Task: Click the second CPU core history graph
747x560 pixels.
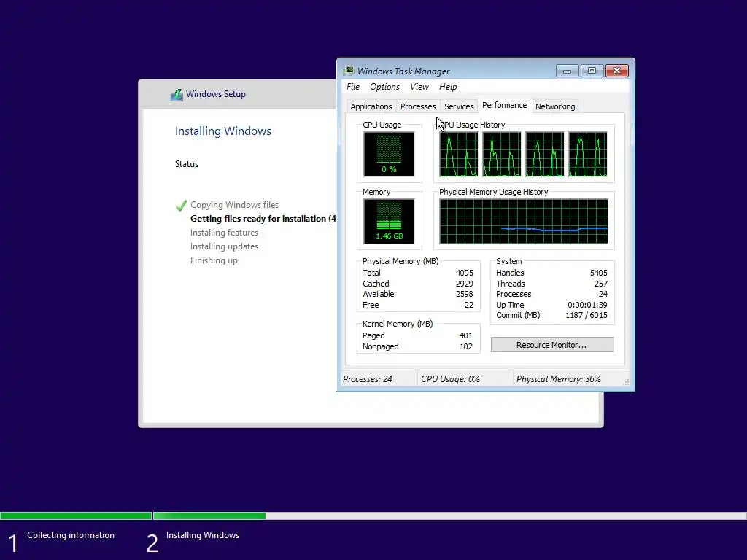Action: pyautogui.click(x=502, y=155)
